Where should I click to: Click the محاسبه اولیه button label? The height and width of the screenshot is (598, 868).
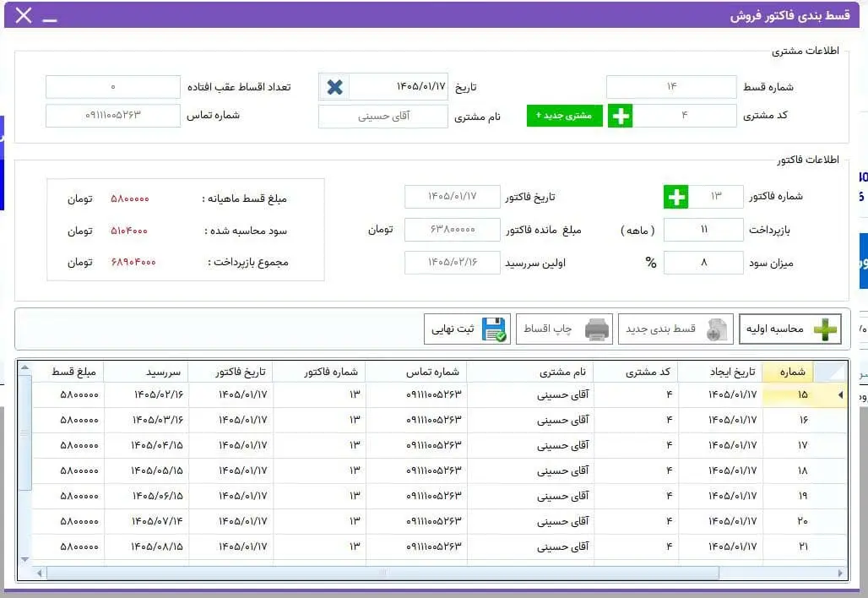(x=774, y=329)
